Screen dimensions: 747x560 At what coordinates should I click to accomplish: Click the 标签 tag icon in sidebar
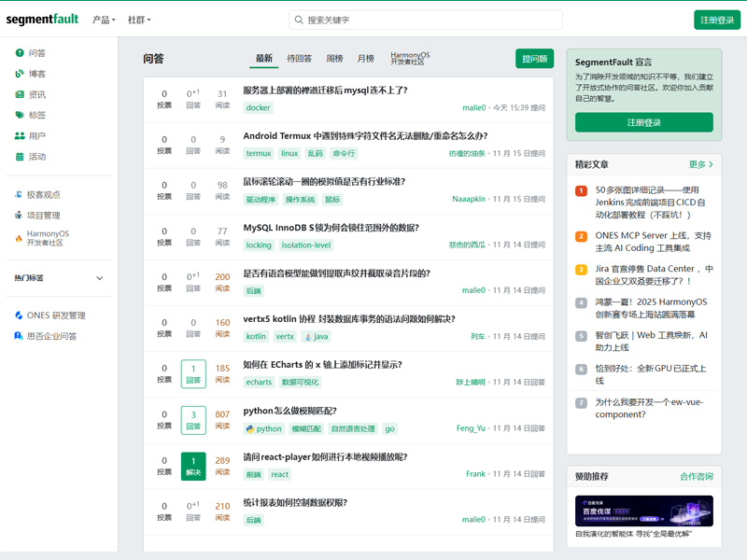pyautogui.click(x=20, y=115)
